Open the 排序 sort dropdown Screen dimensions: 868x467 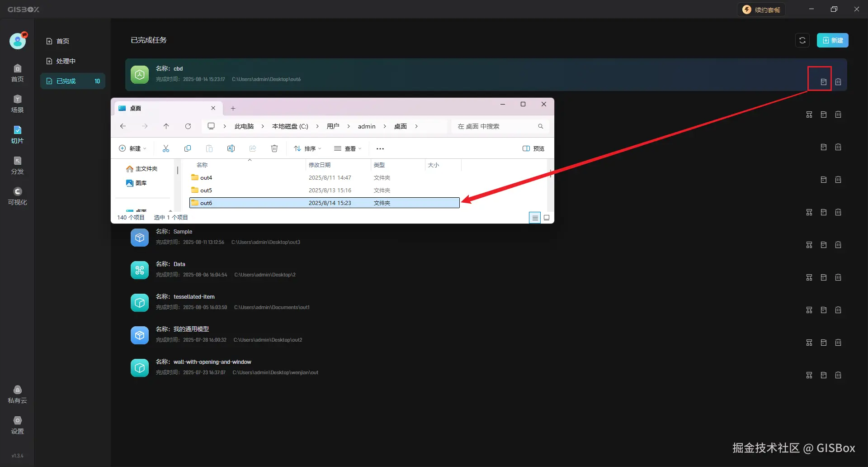(x=307, y=148)
